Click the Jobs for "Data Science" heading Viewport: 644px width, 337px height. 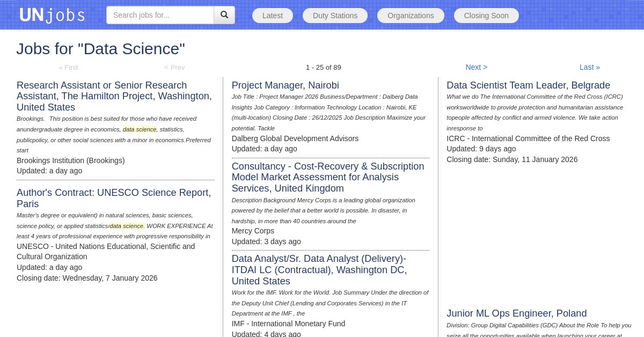(100, 49)
